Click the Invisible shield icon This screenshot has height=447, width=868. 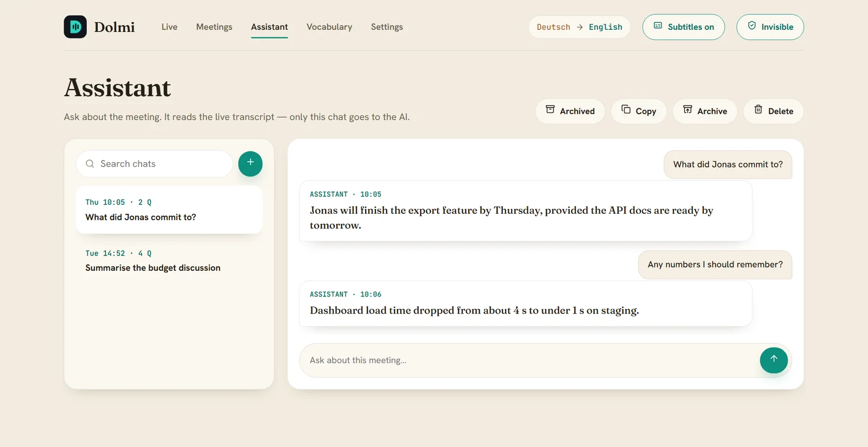(752, 25)
